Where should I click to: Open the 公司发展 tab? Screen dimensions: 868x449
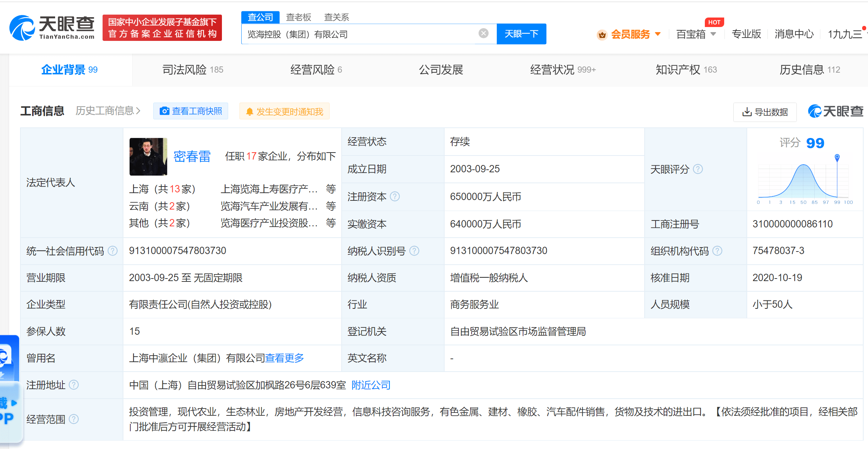pyautogui.click(x=441, y=70)
